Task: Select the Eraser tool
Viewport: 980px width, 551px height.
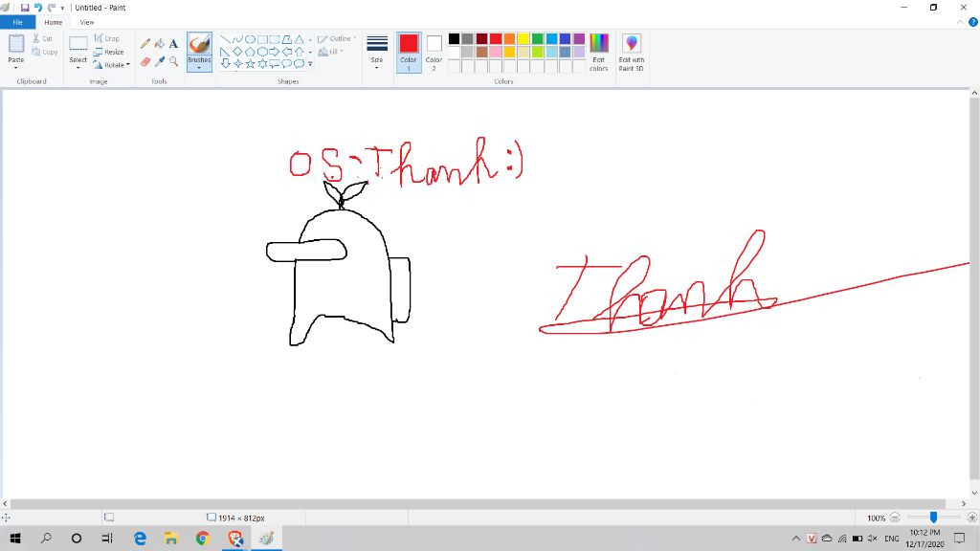Action: 145,61
